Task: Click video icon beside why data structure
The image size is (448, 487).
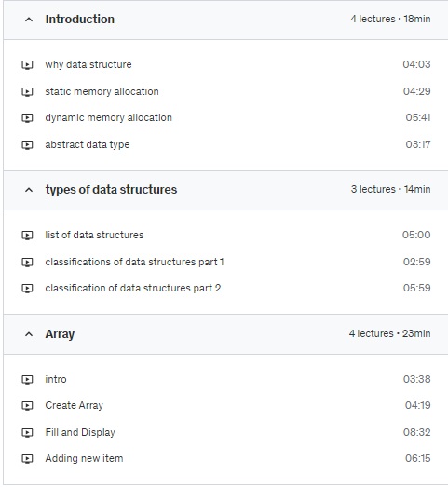Action: tap(27, 65)
